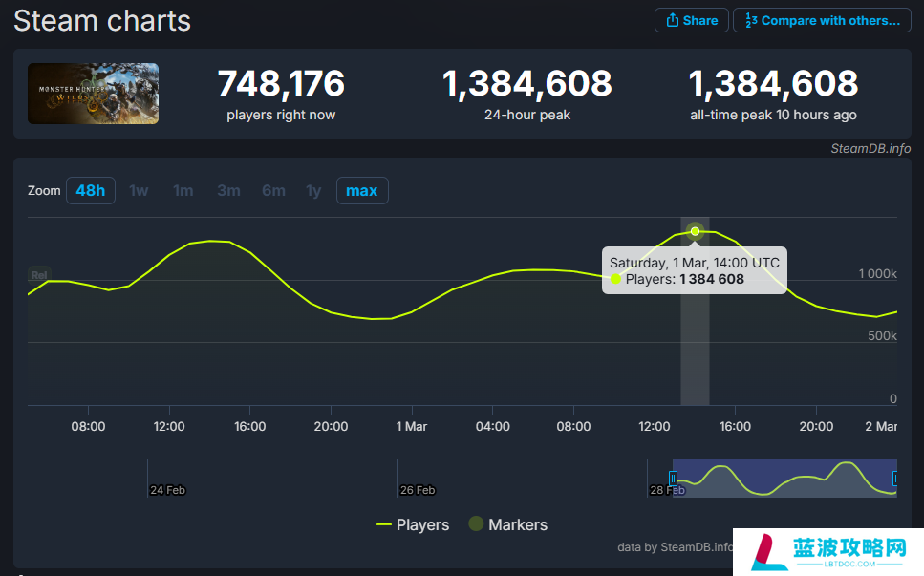924x576 pixels.
Task: Click the Share button
Action: tap(691, 21)
